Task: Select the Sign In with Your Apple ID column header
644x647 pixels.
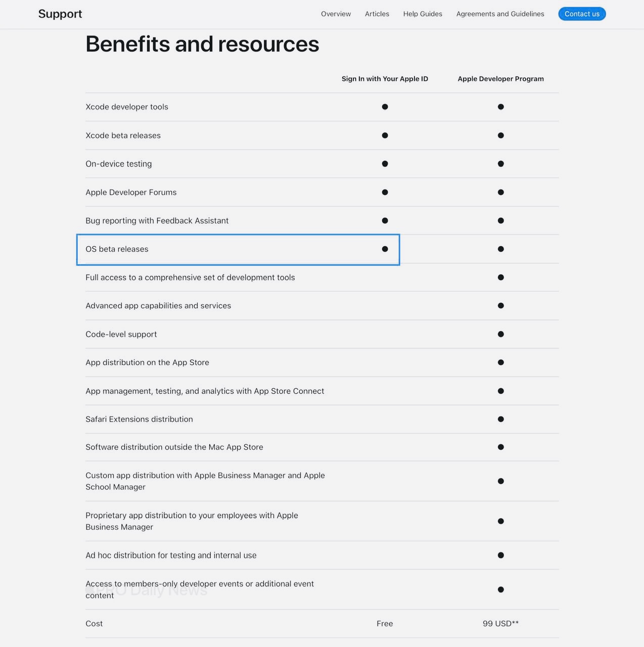Action: 385,79
